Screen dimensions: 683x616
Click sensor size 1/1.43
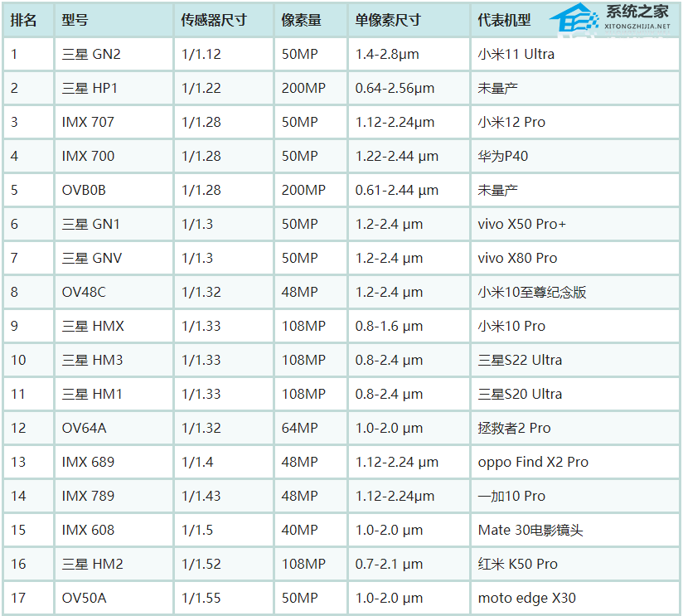(x=201, y=496)
